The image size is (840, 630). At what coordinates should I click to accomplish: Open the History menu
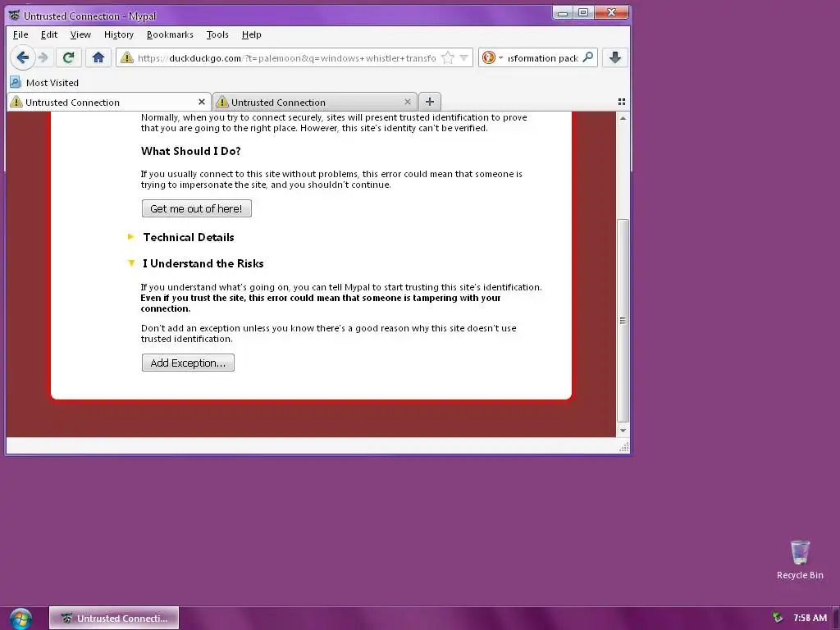tap(118, 34)
